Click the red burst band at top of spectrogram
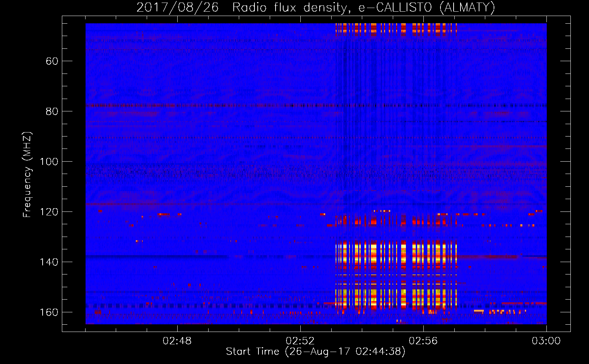The width and height of the screenshot is (589, 364). pos(396,29)
